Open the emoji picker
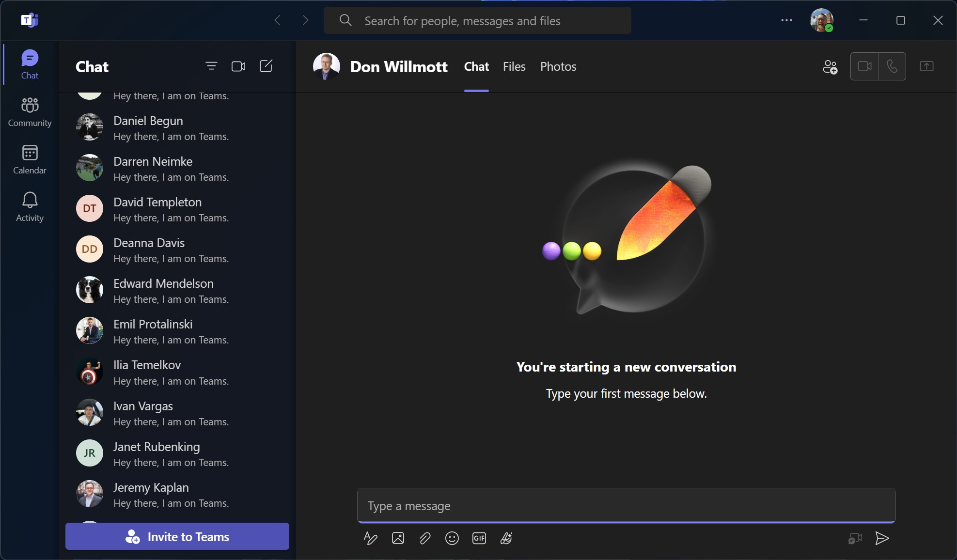Image resolution: width=957 pixels, height=560 pixels. click(x=452, y=538)
